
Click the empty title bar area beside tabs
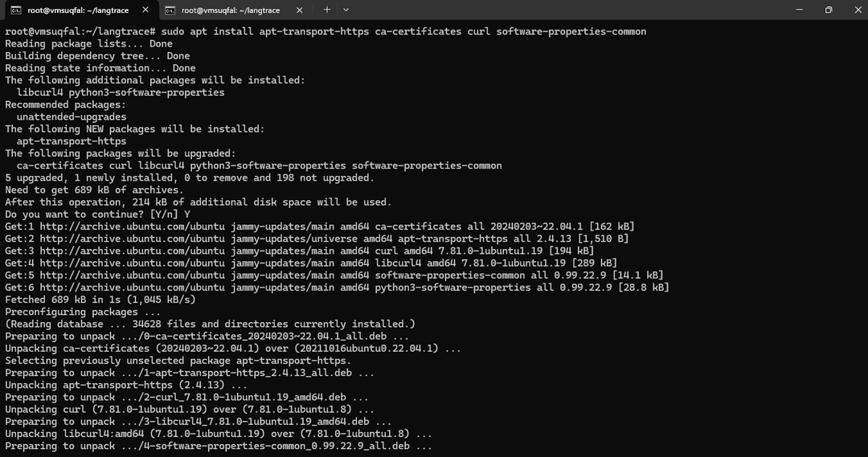(563, 10)
